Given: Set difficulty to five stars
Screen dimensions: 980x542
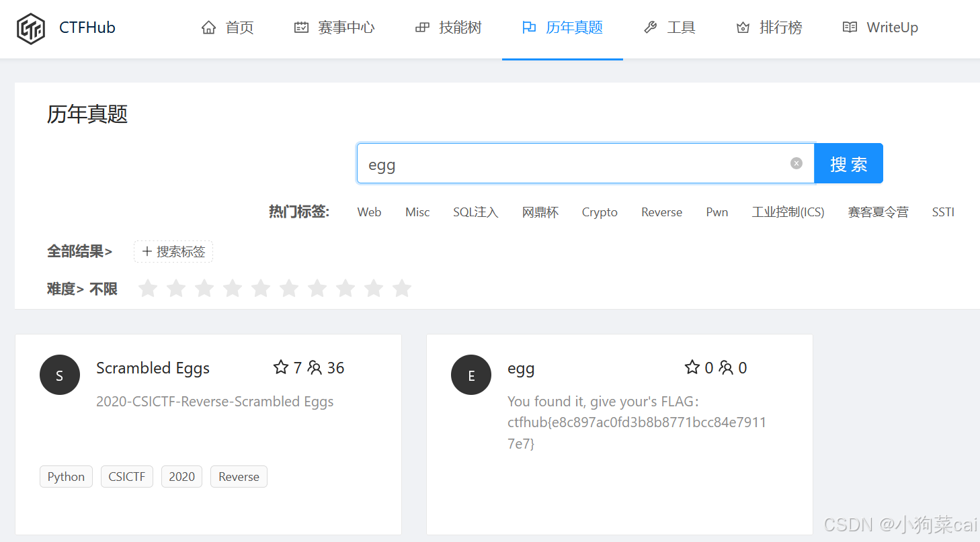Looking at the screenshot, I should tap(261, 289).
